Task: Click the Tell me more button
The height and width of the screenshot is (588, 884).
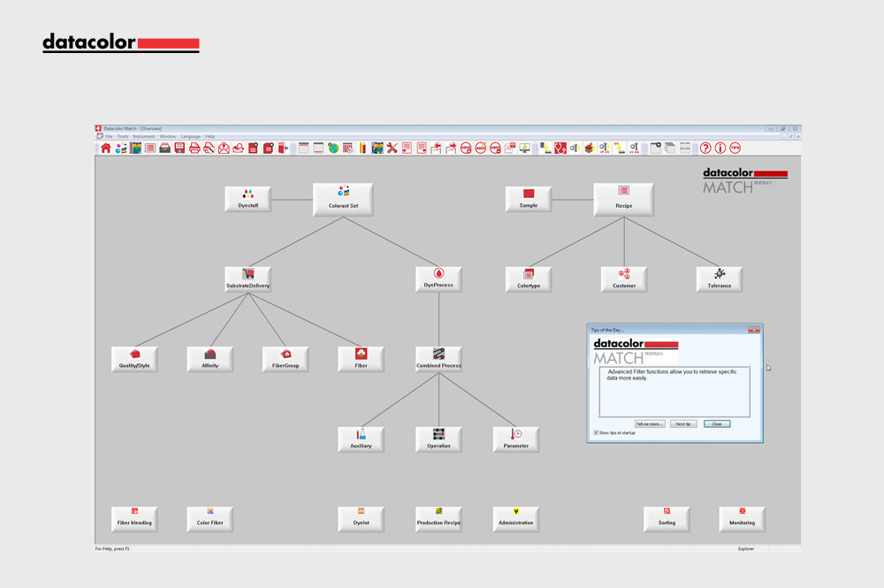Action: (650, 424)
